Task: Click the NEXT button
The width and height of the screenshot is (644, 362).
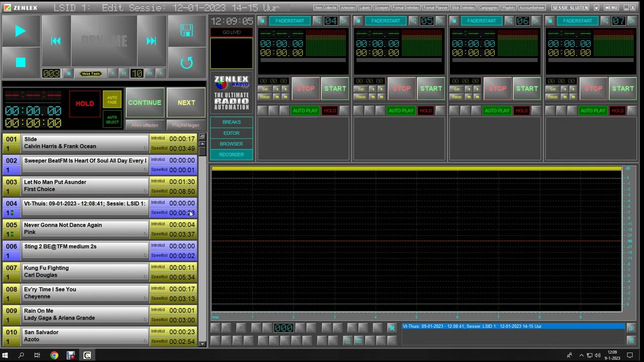Action: coord(186,103)
